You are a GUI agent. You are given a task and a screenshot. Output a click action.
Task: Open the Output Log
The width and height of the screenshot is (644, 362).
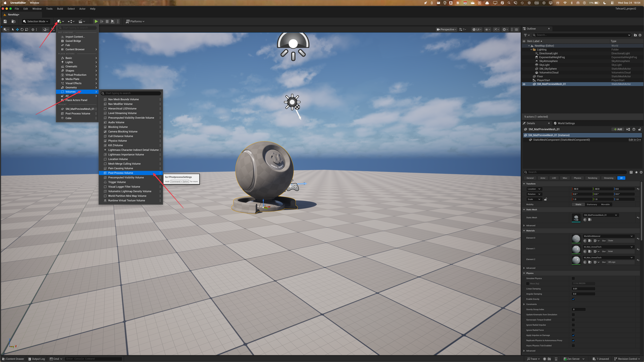click(37, 359)
